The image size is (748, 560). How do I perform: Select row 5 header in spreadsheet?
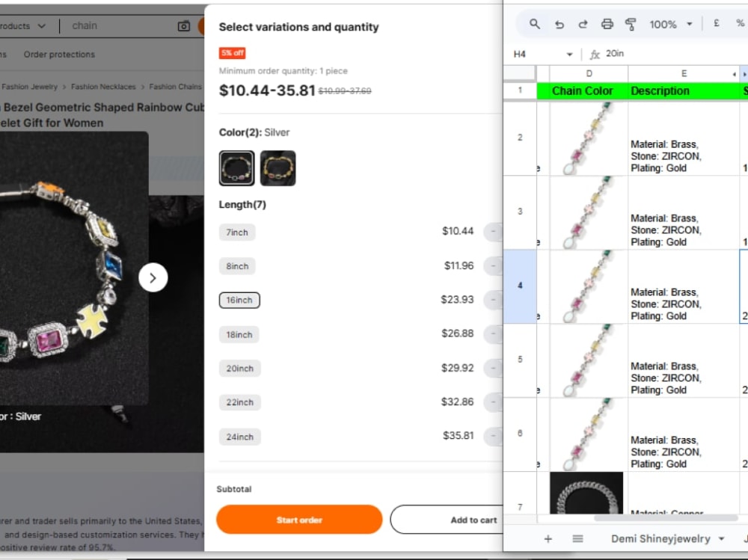[520, 360]
